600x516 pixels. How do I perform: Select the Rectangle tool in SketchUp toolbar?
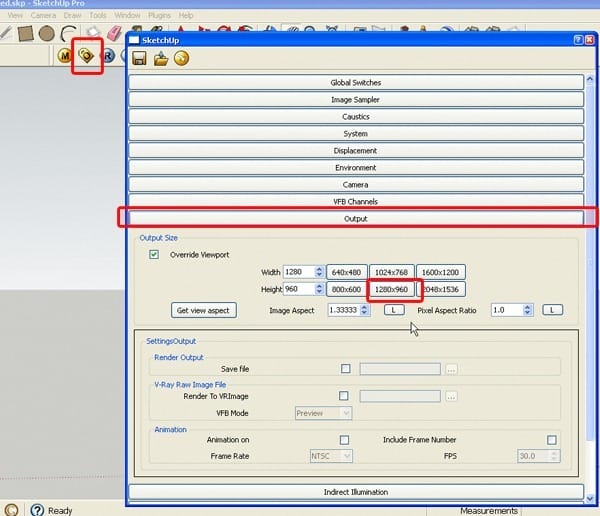pos(26,33)
